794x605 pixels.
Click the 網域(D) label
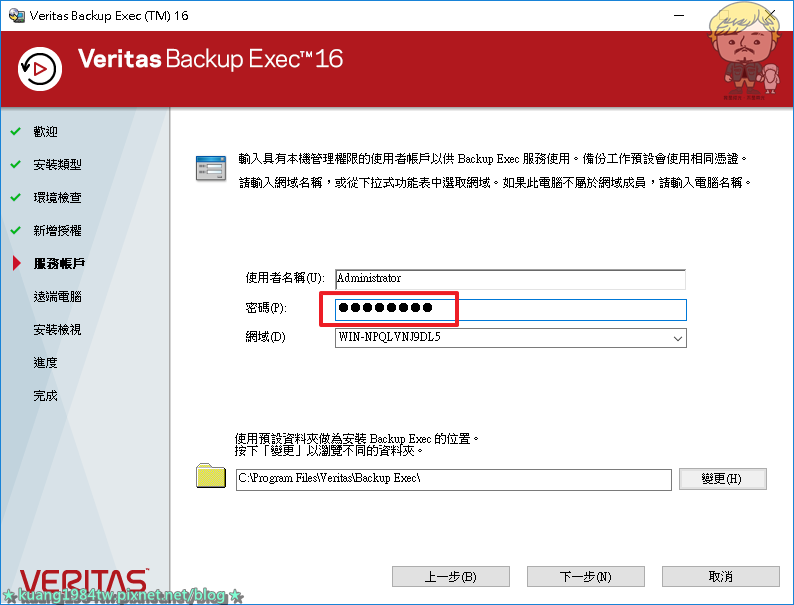[265, 337]
